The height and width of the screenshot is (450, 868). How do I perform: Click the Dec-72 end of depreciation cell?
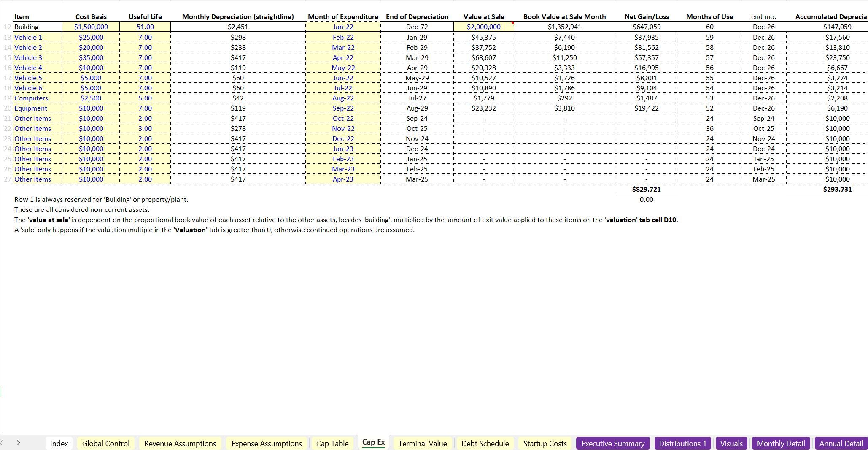pos(417,27)
